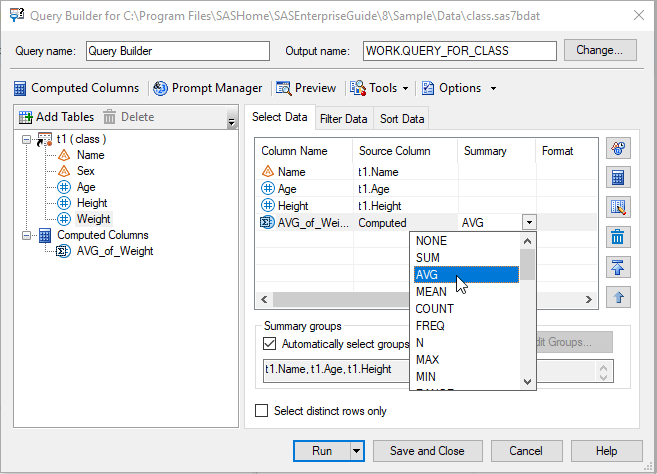Switch to the Filter Data tab

point(343,119)
